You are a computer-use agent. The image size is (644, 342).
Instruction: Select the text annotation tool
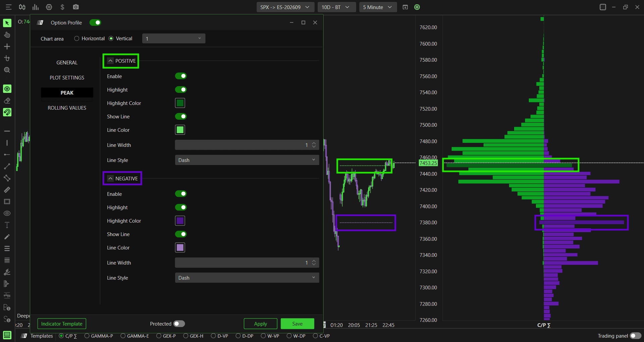7,225
